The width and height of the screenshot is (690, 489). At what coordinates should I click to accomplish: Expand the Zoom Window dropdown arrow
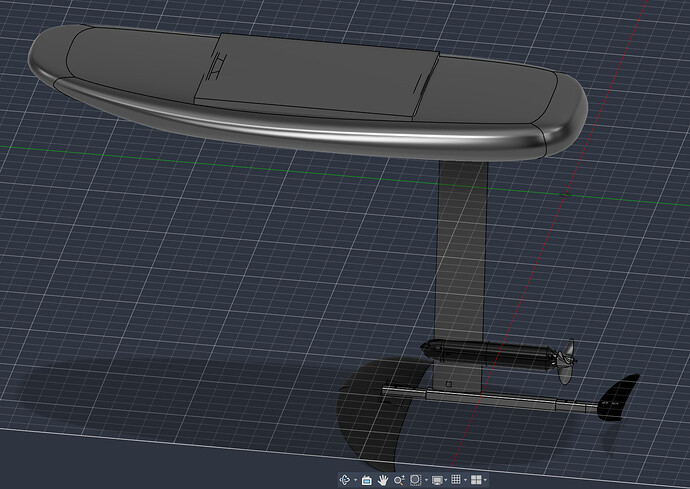tap(426, 480)
